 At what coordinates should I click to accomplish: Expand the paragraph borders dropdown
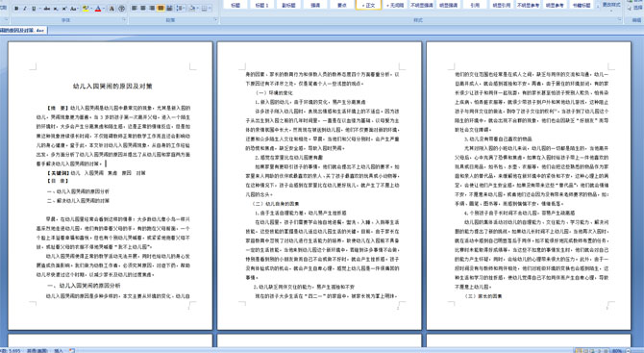pos(210,8)
